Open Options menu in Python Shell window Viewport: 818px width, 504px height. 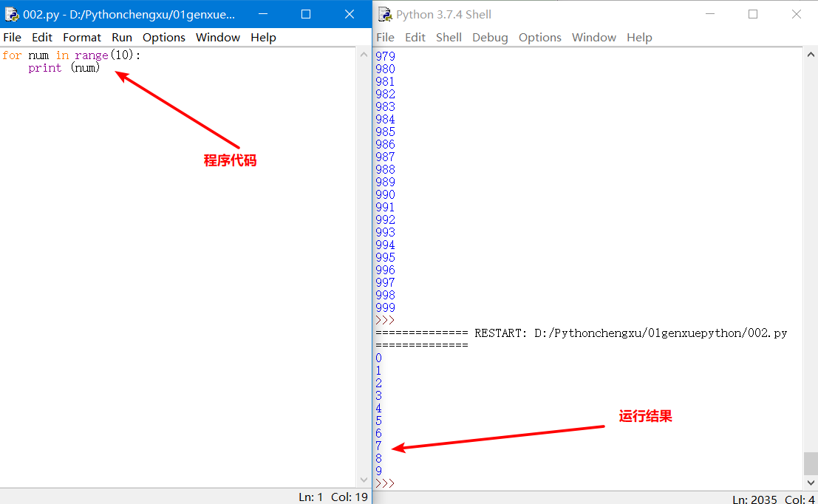[540, 38]
